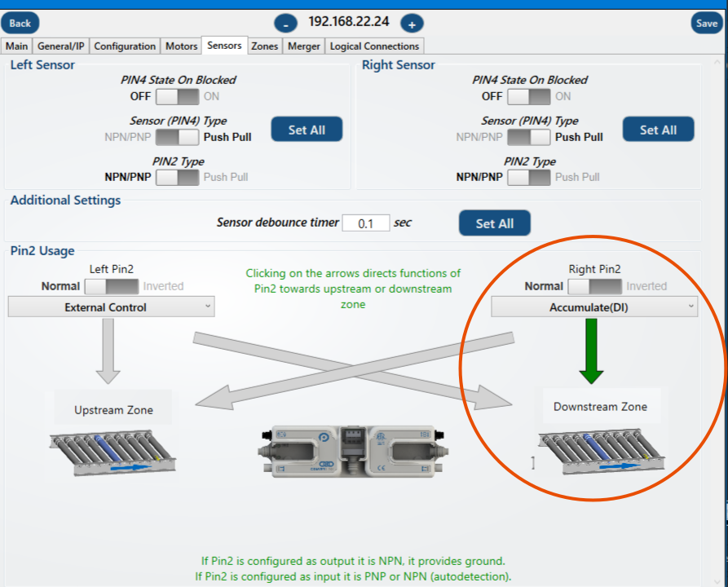Open the General/IP tab
The height and width of the screenshot is (587, 728).
pyautogui.click(x=61, y=46)
